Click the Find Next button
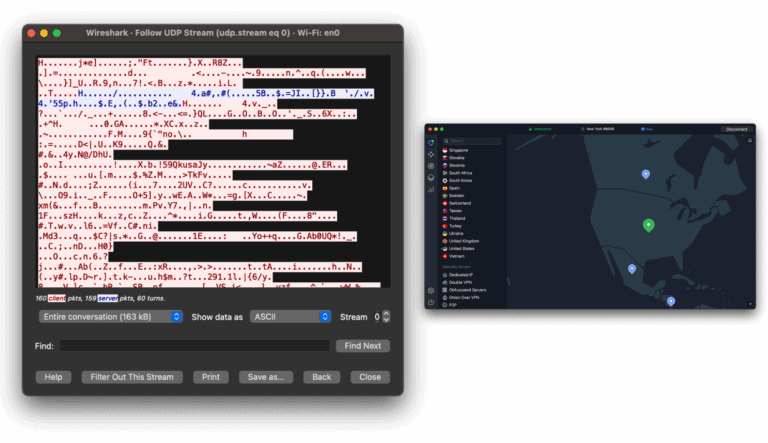Image resolution: width=768 pixels, height=443 pixels. (x=362, y=345)
